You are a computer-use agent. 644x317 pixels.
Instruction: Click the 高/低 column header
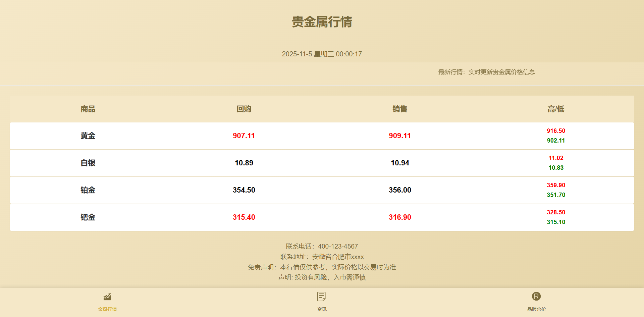point(555,109)
